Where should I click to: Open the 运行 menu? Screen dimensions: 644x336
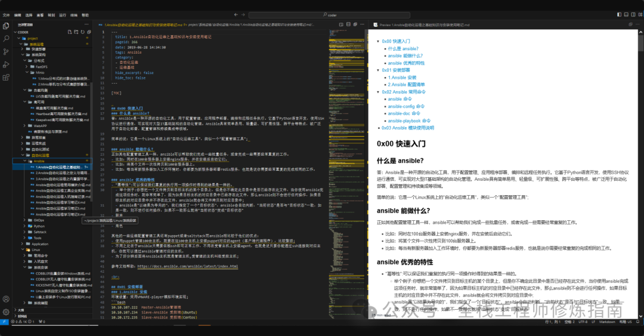[63, 15]
